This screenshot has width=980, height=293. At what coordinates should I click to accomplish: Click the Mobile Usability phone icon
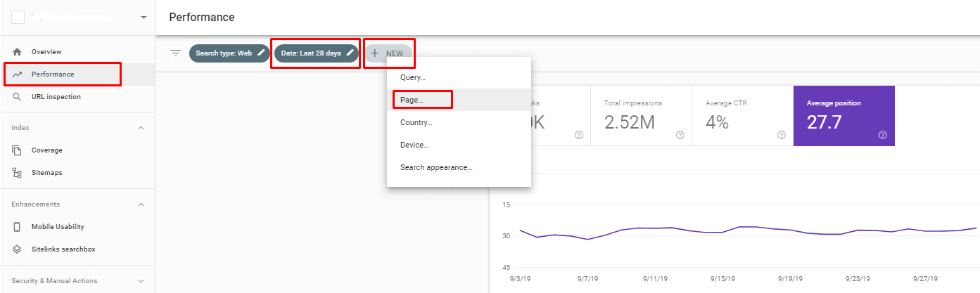(18, 227)
